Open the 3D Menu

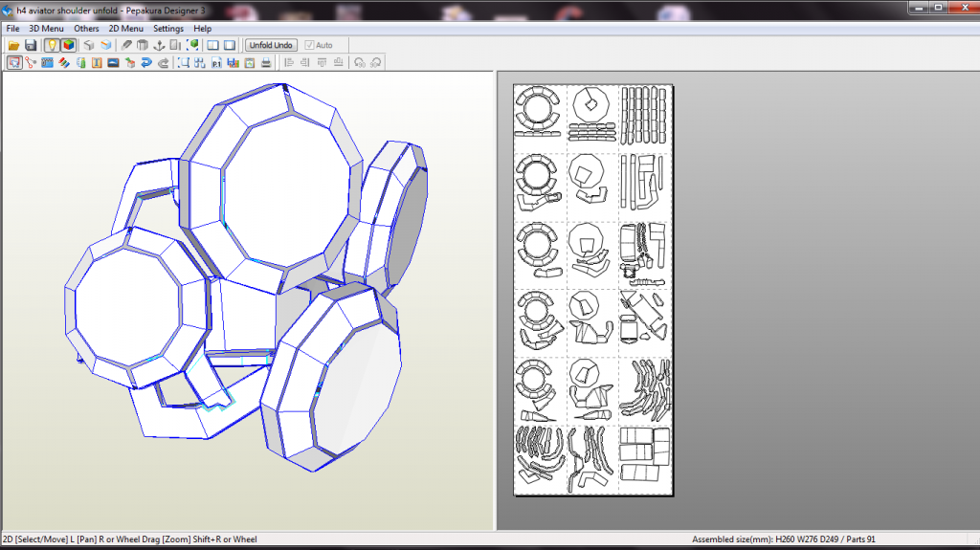(46, 29)
